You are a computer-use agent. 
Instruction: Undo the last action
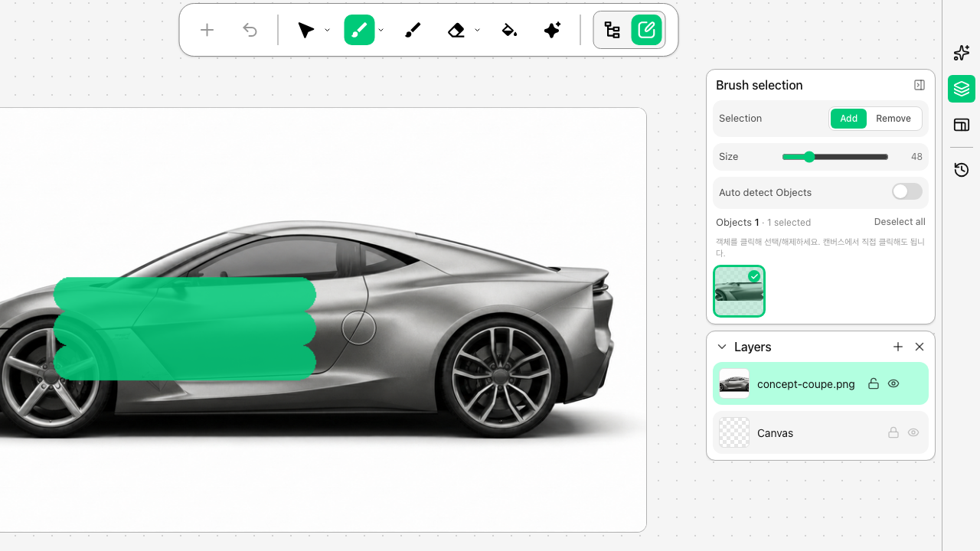pyautogui.click(x=250, y=30)
